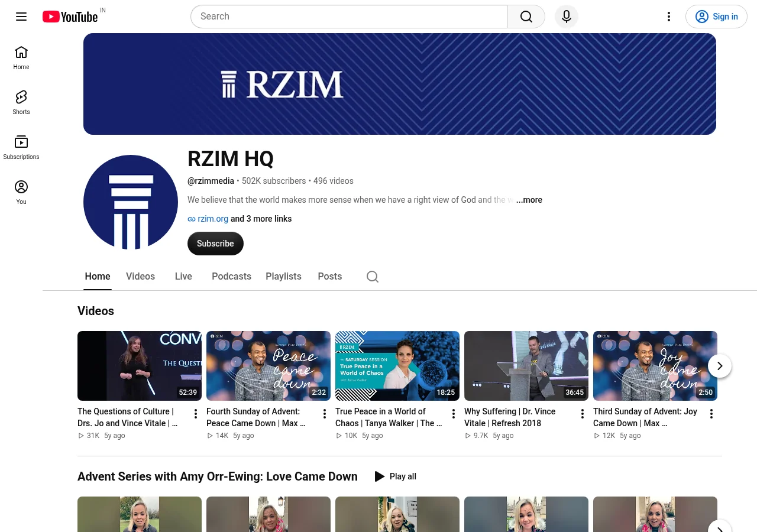Viewport: 757px width, 532px height.
Task: Open Subscriptions in the sidebar
Action: (21, 148)
